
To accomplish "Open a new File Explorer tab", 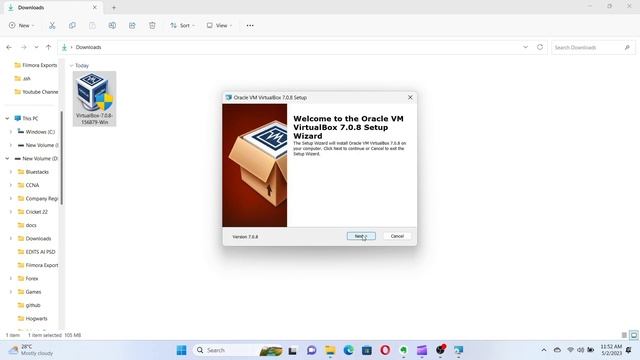I will pos(114,7).
